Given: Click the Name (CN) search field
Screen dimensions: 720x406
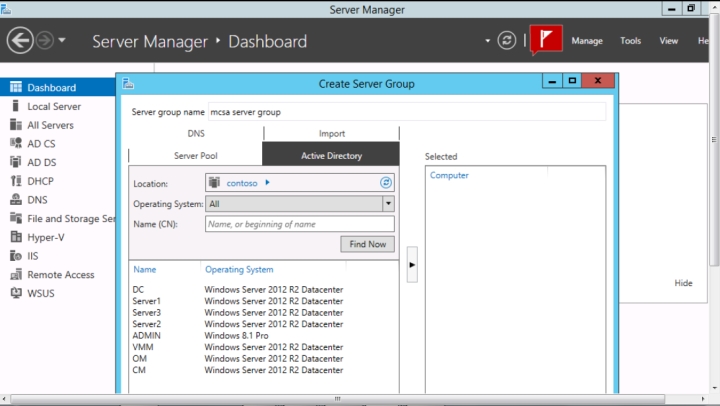Looking at the screenshot, I should click(x=299, y=224).
